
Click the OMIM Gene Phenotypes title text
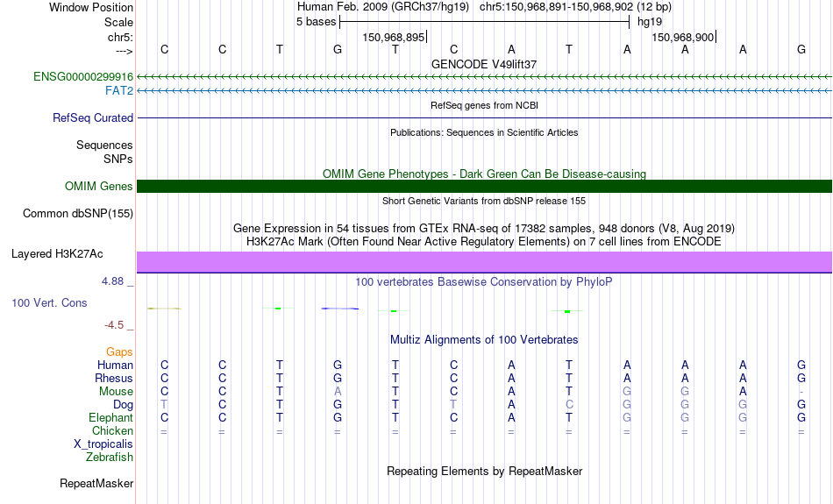485,174
